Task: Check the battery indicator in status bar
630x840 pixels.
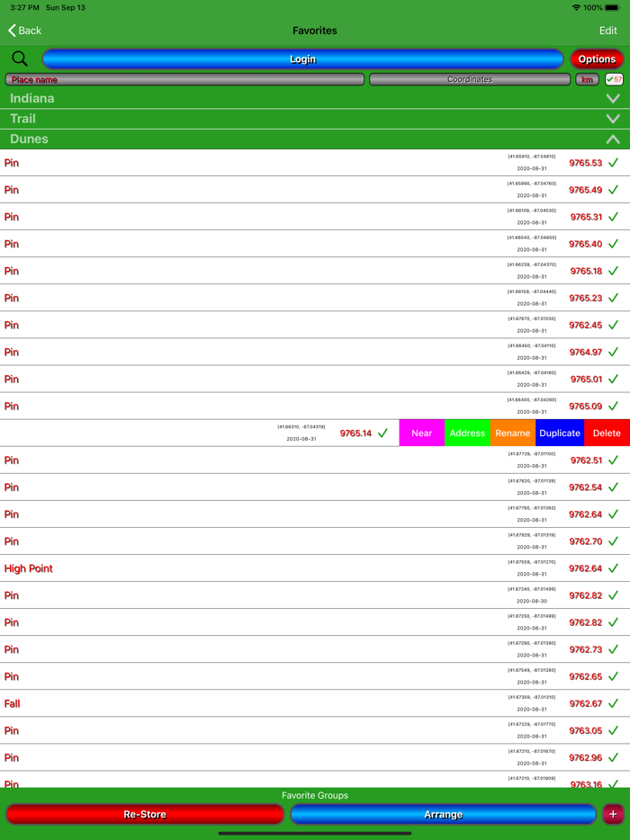Action: coord(612,7)
